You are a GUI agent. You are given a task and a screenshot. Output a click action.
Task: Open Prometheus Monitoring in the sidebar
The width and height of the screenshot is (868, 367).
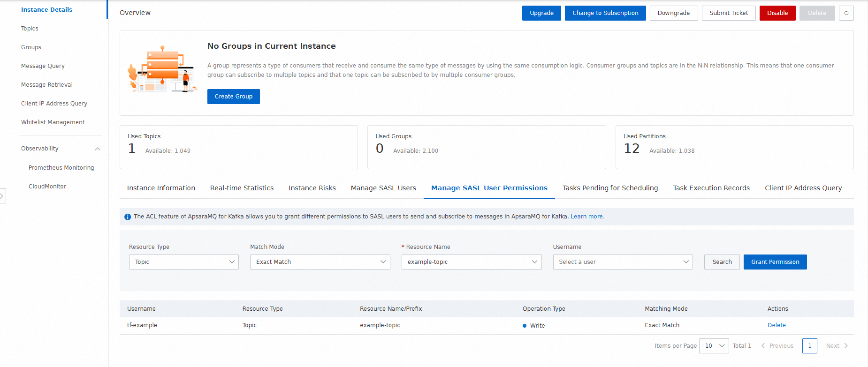(61, 168)
